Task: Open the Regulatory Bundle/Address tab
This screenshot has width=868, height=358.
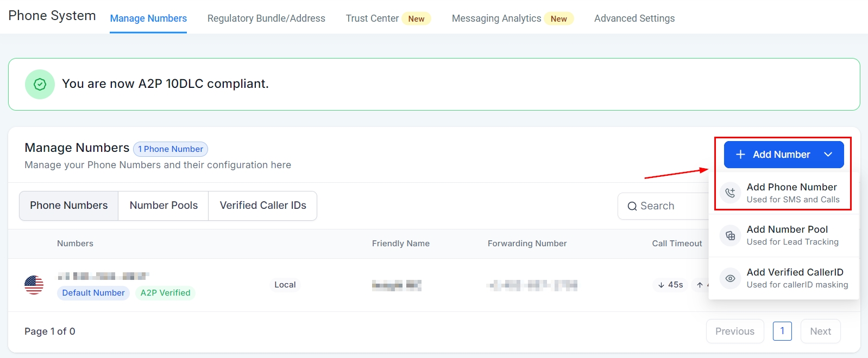Action: tap(266, 18)
